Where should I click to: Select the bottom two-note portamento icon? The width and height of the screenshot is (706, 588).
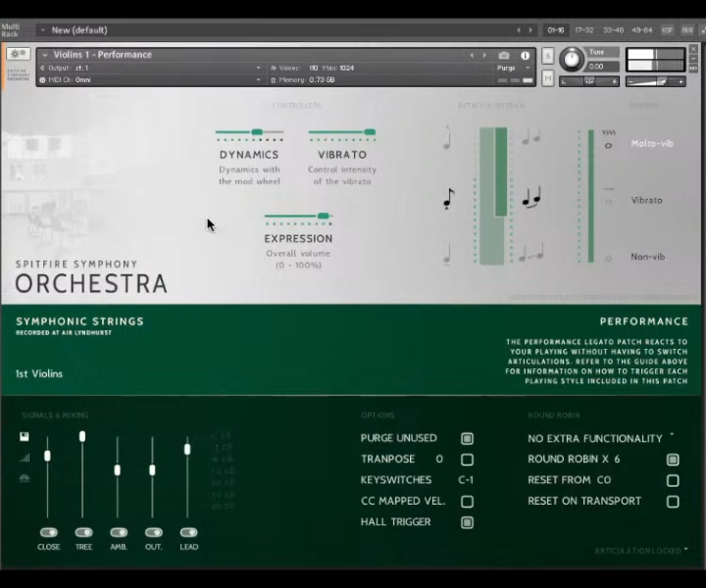pos(531,253)
